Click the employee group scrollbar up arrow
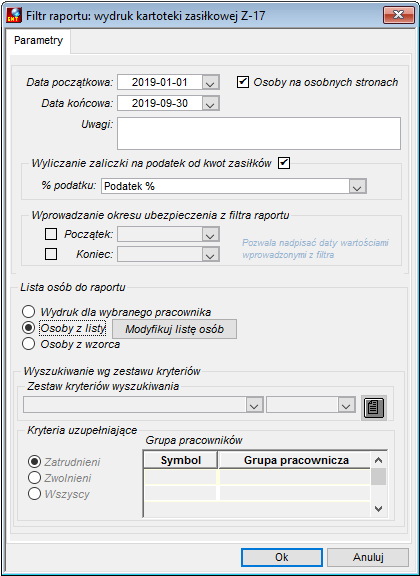Viewport: 420px width, 576px height. click(x=378, y=460)
